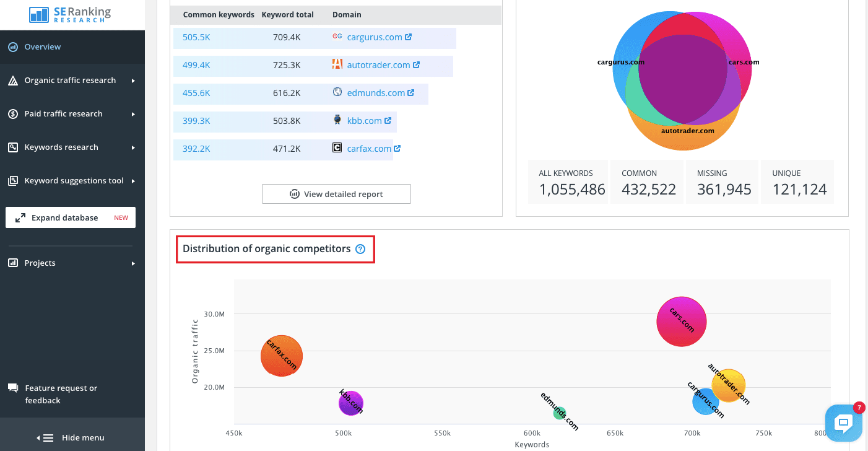Click the UNIQUE keywords stat box
868x451 pixels.
point(799,182)
